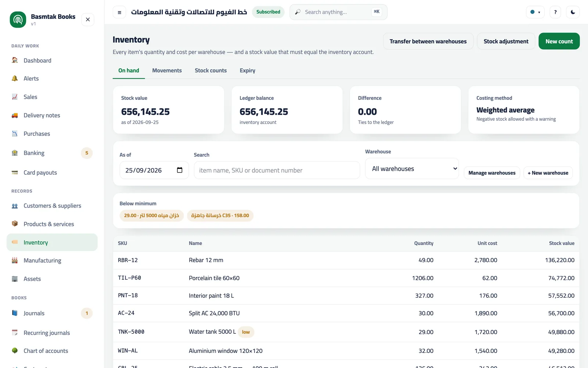Click the Water tank below-minimum chip
The height and width of the screenshot is (368, 588).
(151, 216)
